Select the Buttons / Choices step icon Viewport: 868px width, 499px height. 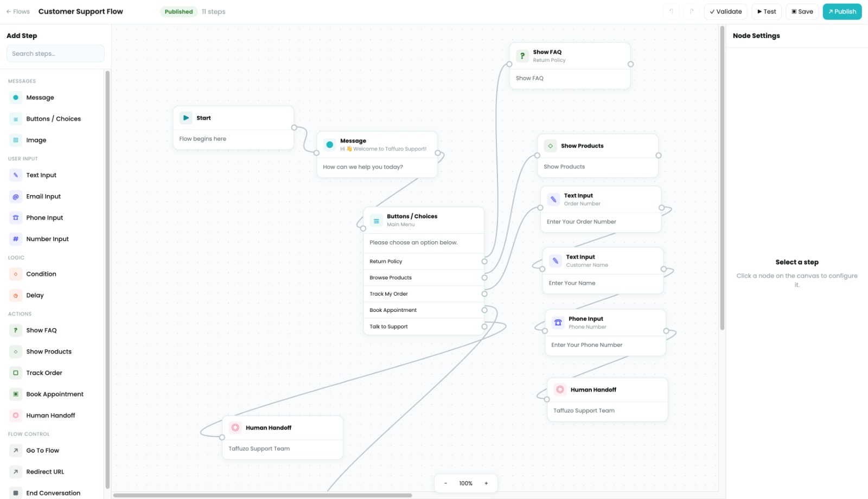16,119
